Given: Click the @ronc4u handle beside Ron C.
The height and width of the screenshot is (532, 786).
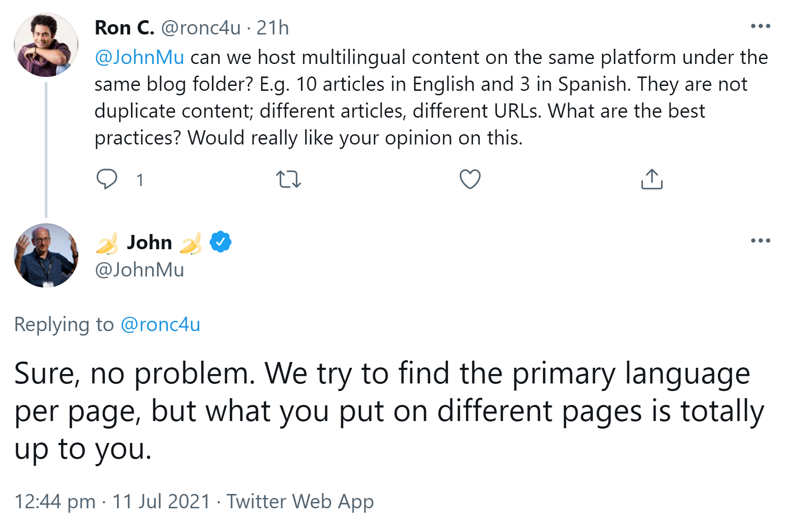Looking at the screenshot, I should click(x=201, y=28).
